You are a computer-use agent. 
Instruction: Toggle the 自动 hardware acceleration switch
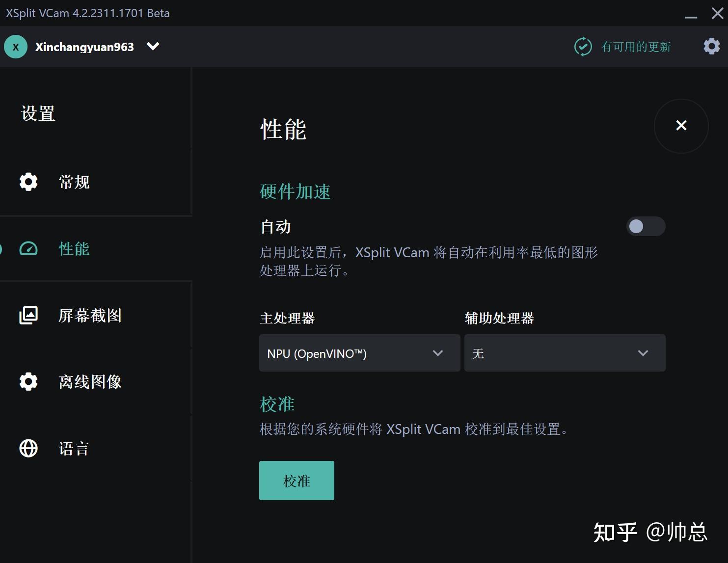pyautogui.click(x=646, y=226)
